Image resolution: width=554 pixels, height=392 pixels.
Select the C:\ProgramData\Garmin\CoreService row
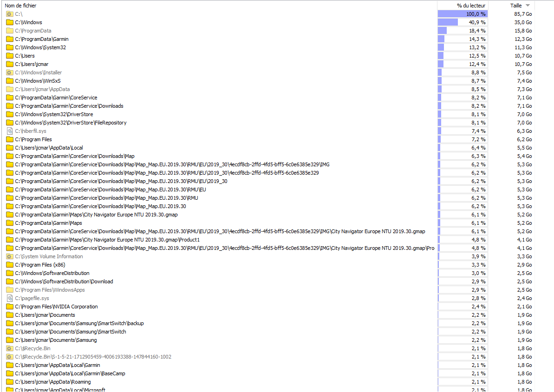[x=268, y=98]
